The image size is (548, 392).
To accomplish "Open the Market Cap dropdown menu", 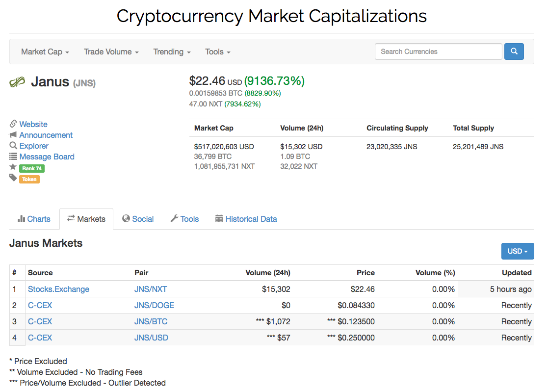I will (x=45, y=52).
